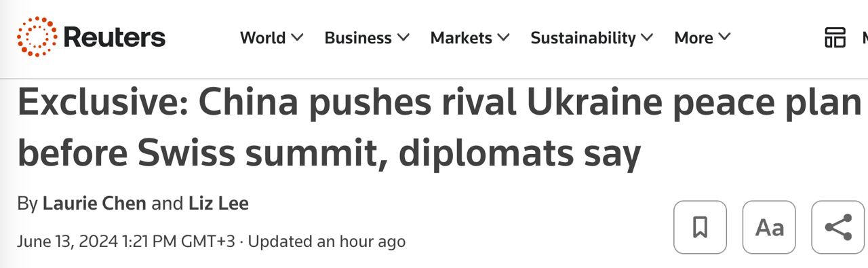Open the Aa text size options
868x268 pixels.
click(x=769, y=227)
